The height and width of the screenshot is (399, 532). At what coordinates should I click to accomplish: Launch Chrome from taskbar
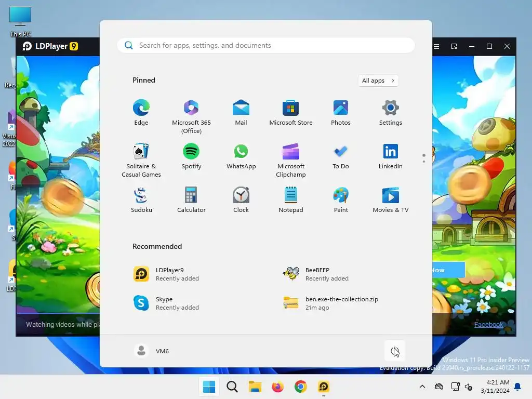click(x=301, y=387)
